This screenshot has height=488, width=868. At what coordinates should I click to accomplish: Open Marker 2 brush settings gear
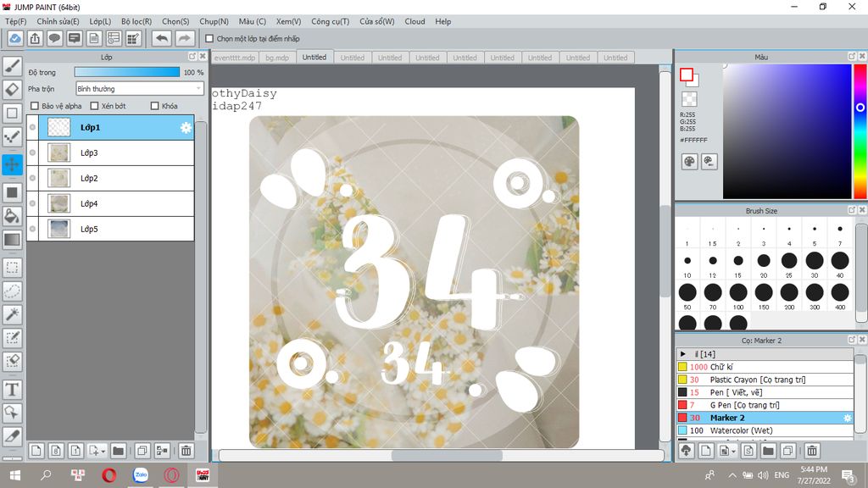tap(847, 418)
